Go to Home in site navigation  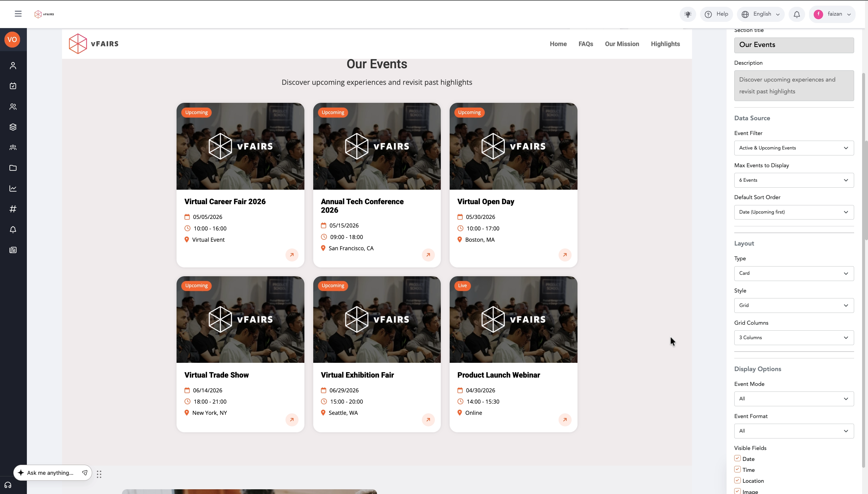(558, 44)
